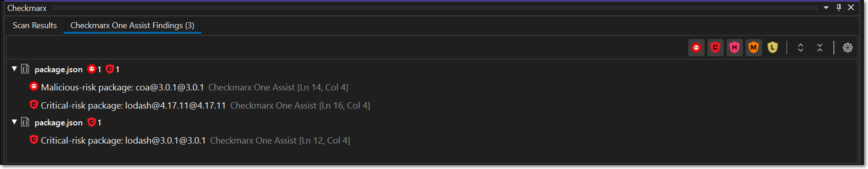This screenshot has height=169, width=868.
Task: Click the pin auto-hide icon
Action: coord(839,8)
